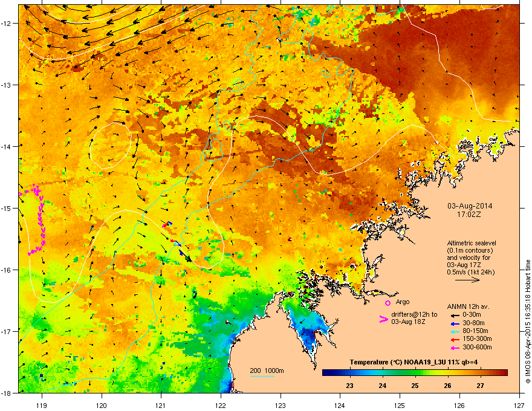Click the 23 tick label on colour bar

[349, 386]
